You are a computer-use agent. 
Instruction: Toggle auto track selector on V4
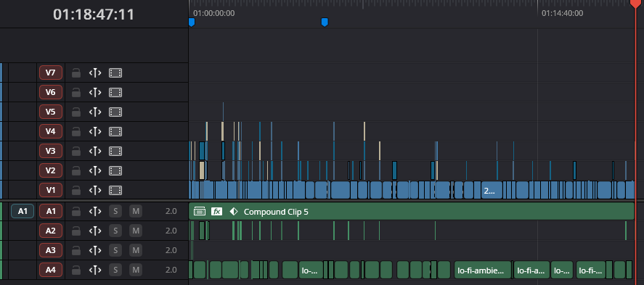(95, 132)
